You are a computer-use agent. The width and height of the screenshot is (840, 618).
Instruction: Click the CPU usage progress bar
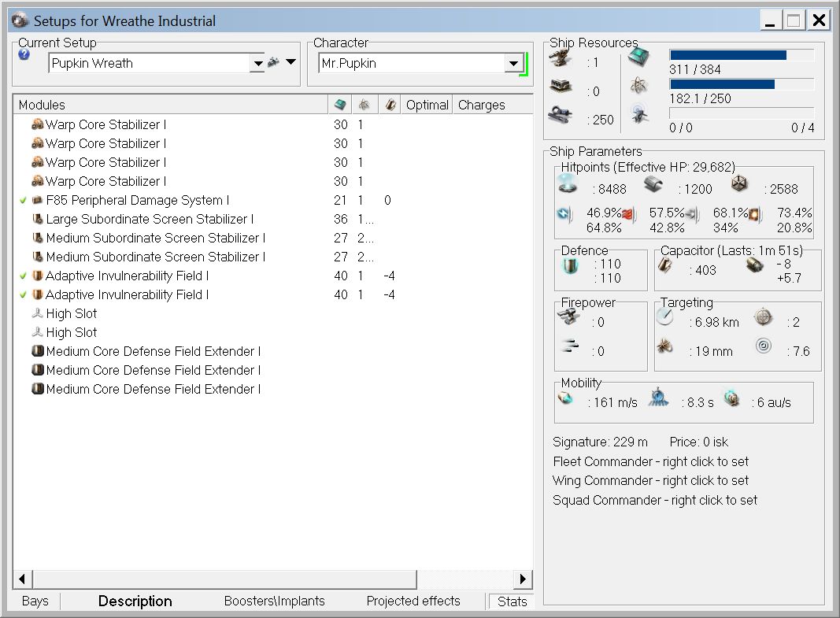(741, 55)
